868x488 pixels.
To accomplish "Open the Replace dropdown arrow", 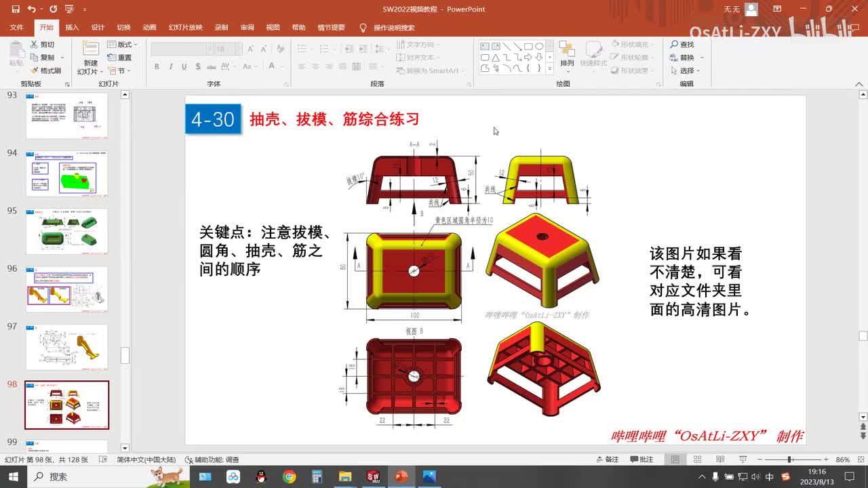I will point(702,58).
